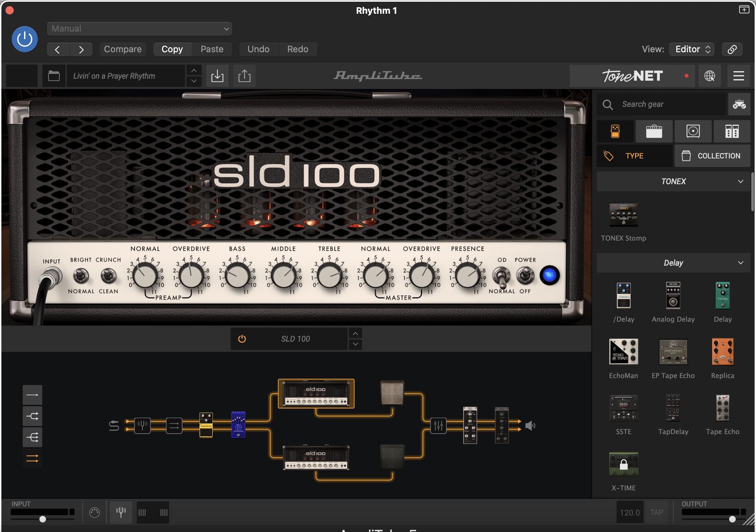Toggle the plugin bypass power button

point(25,39)
